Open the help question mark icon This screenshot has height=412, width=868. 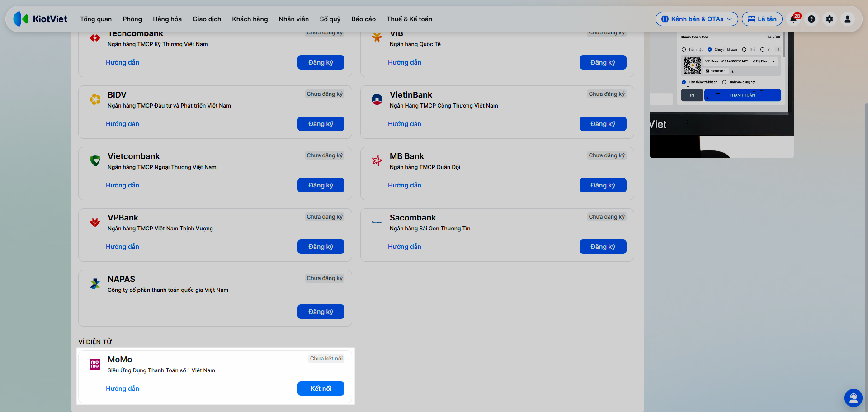pos(811,19)
